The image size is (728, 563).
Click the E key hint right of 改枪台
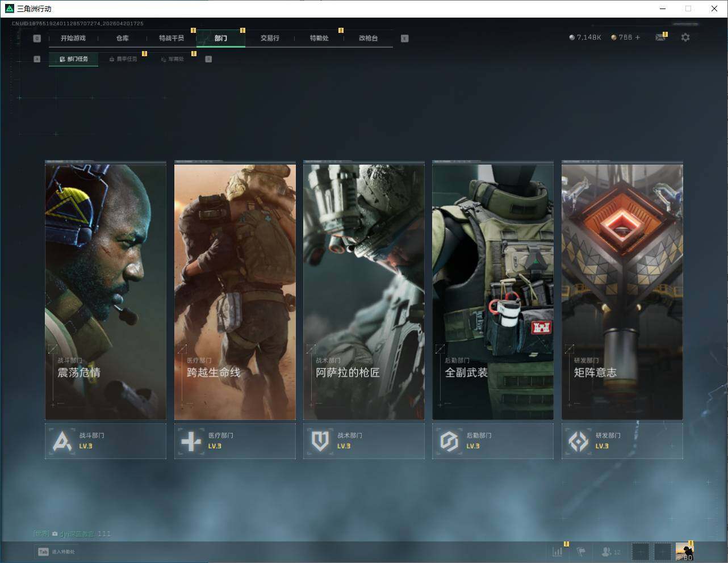(x=405, y=39)
